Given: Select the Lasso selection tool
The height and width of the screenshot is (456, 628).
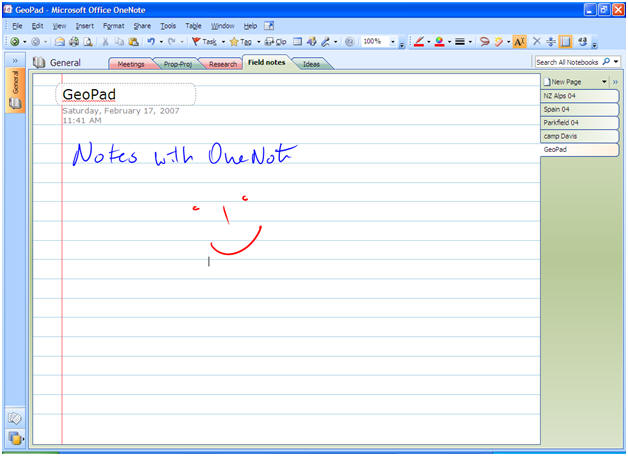Looking at the screenshot, I should [485, 41].
